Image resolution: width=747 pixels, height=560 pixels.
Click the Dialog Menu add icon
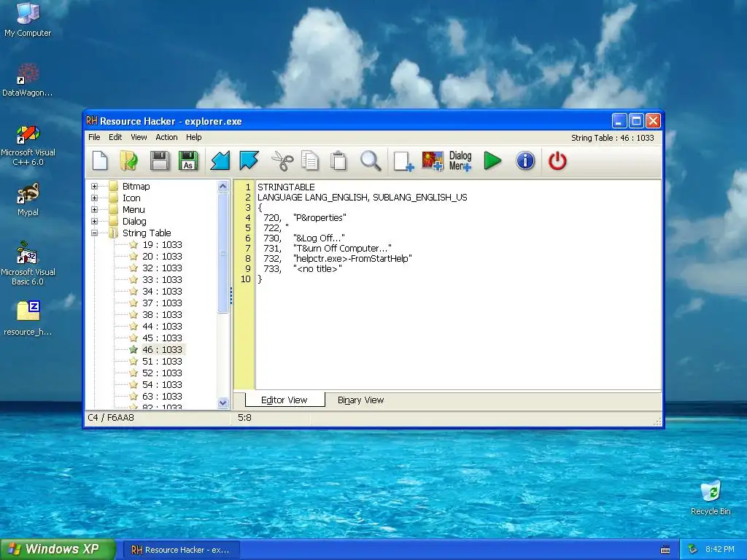460,161
